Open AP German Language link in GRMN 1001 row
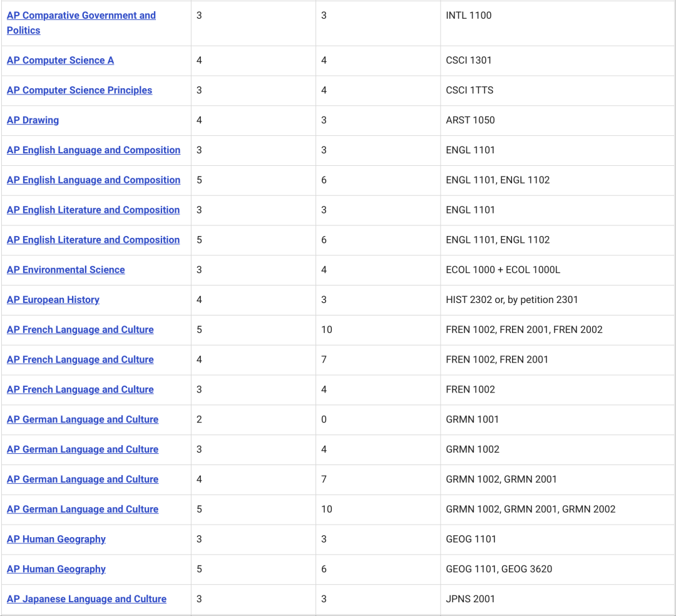 (83, 419)
